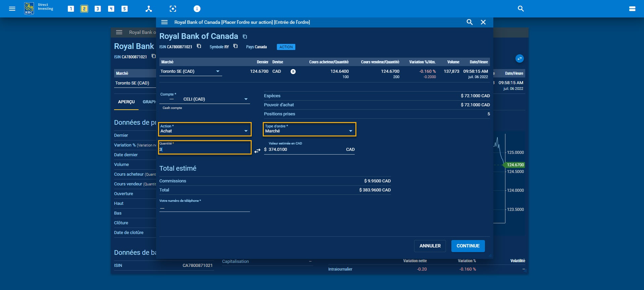This screenshot has width=644, height=290.
Task: Open the Toronto SE (CAD) market dropdown
Action: [191, 71]
